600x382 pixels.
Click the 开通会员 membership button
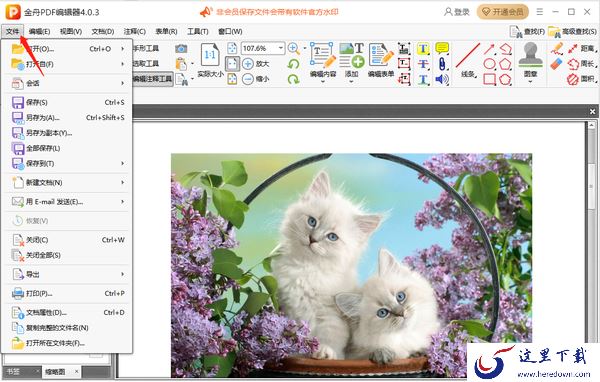click(x=502, y=12)
